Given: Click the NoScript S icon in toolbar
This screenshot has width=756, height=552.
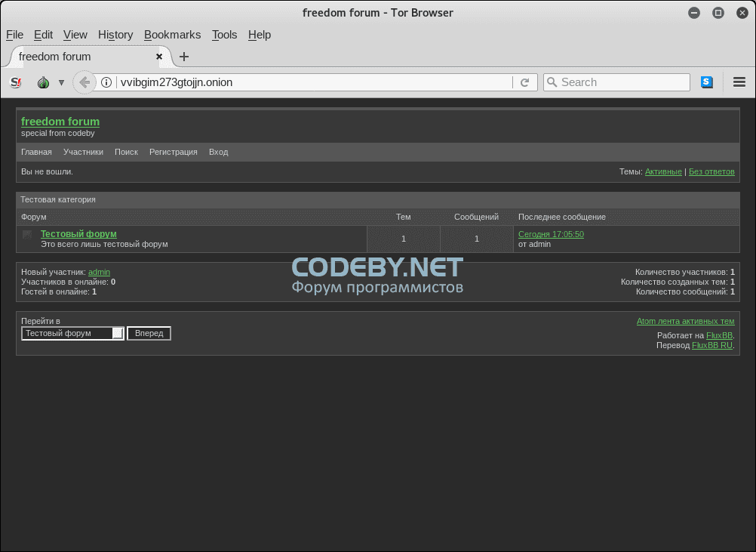Looking at the screenshot, I should [16, 82].
